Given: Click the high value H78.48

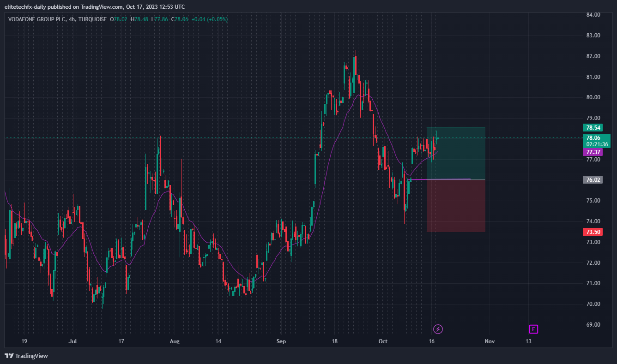Looking at the screenshot, I should click(x=140, y=19).
